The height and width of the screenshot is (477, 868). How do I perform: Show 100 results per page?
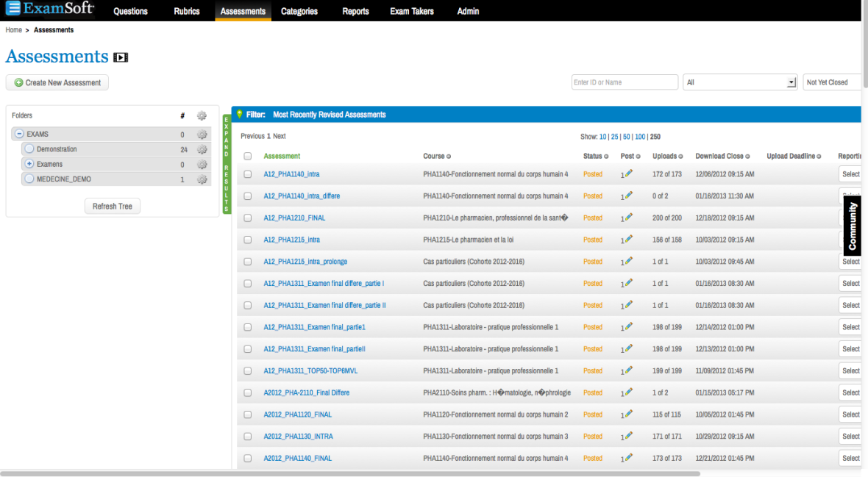click(x=640, y=137)
